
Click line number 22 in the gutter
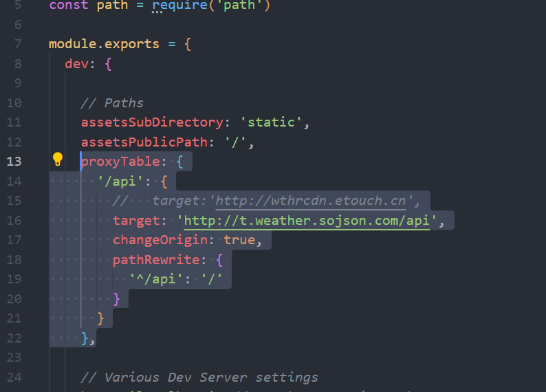(x=14, y=338)
